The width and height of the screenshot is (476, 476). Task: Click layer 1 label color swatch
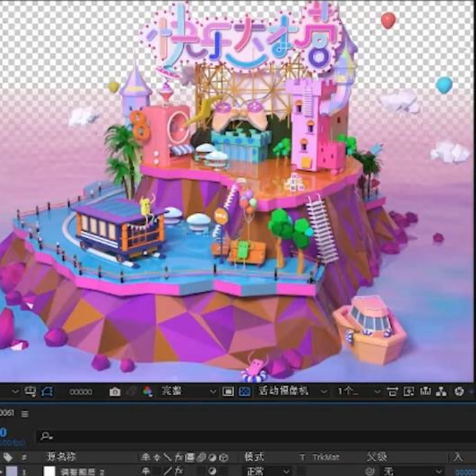point(12,471)
